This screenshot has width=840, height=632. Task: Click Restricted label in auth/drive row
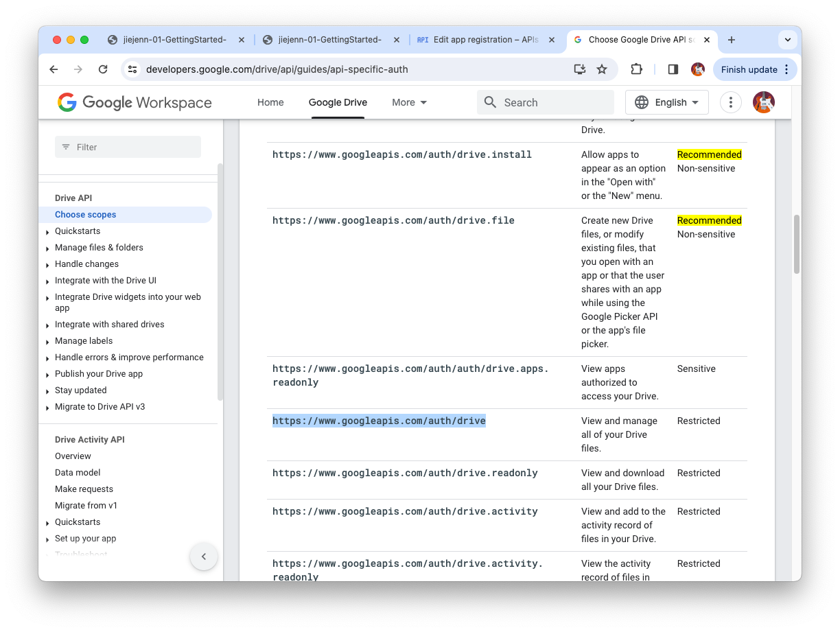[x=699, y=421]
